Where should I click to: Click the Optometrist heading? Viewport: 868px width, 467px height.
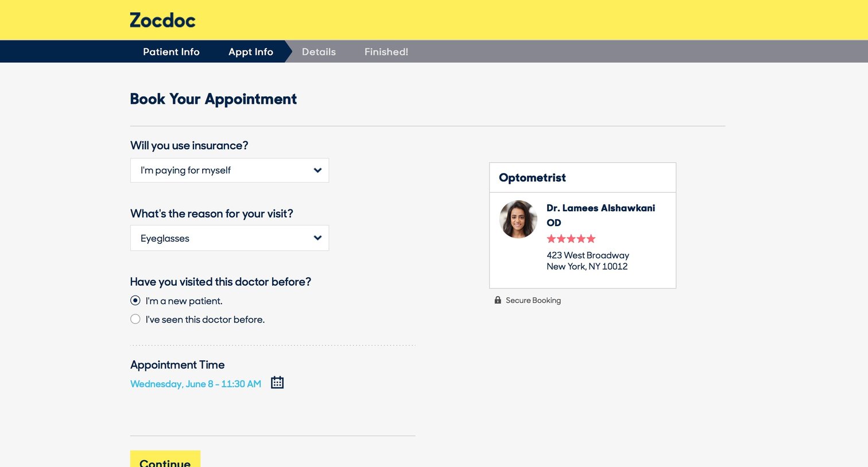click(532, 178)
